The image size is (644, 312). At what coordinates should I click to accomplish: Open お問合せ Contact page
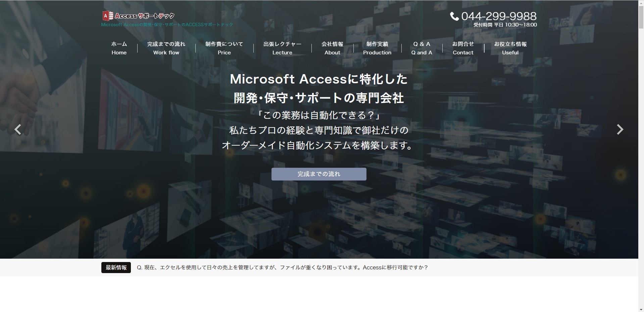click(x=463, y=48)
